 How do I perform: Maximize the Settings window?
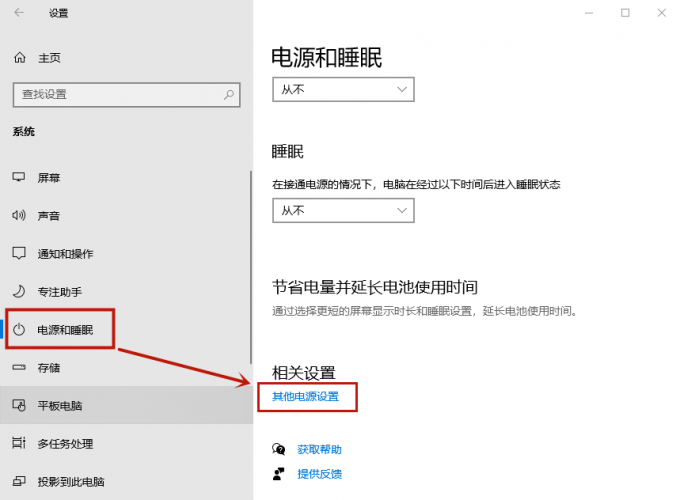[625, 13]
